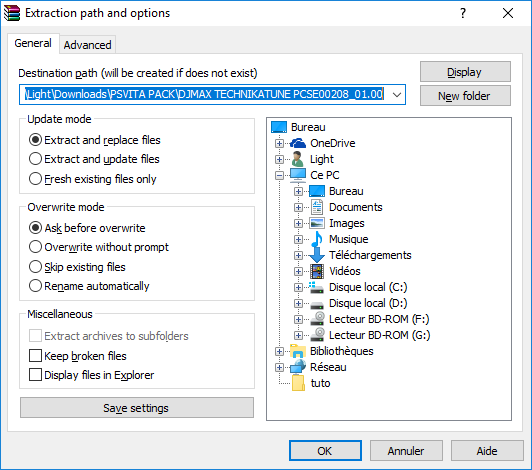
Task: Click the New folder button
Action: tap(465, 96)
